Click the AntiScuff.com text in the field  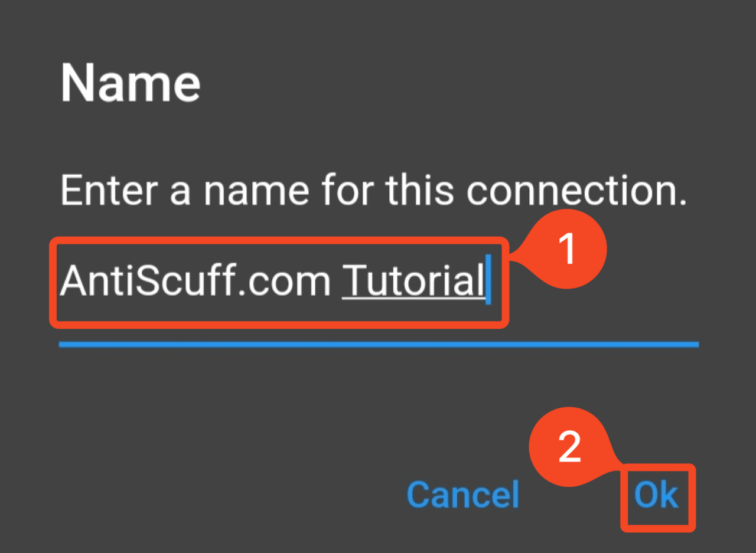click(x=195, y=281)
